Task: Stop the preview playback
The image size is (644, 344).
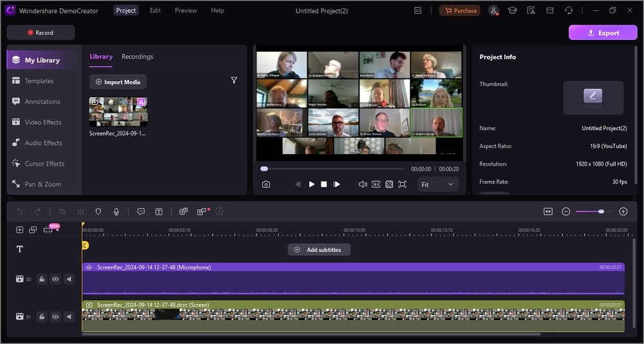Action: (324, 184)
